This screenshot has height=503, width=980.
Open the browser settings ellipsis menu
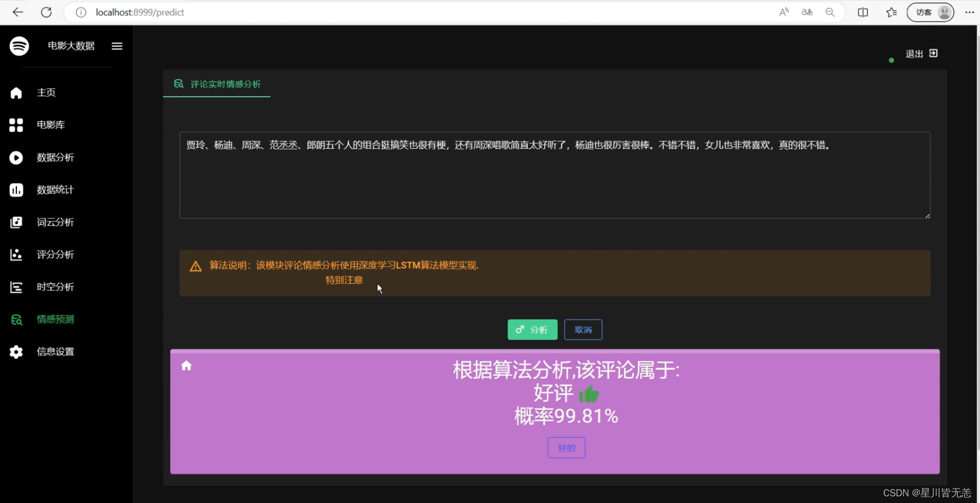click(969, 12)
